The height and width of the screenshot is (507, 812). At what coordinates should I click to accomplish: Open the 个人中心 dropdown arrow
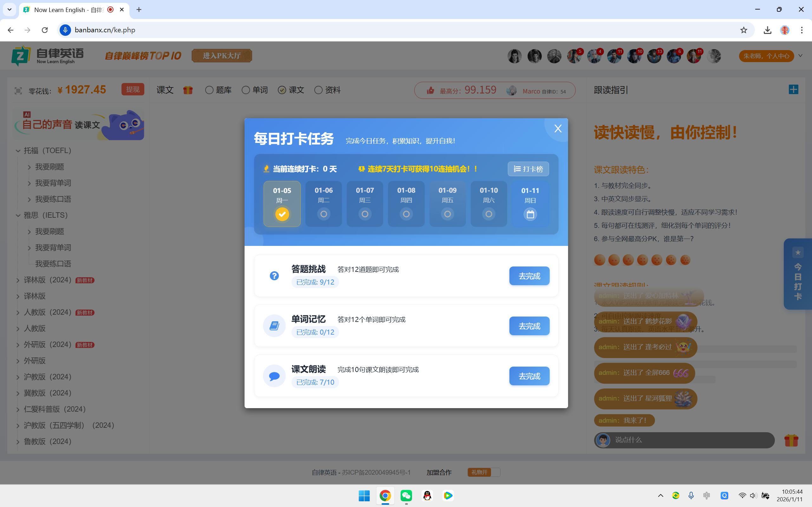pyautogui.click(x=801, y=56)
